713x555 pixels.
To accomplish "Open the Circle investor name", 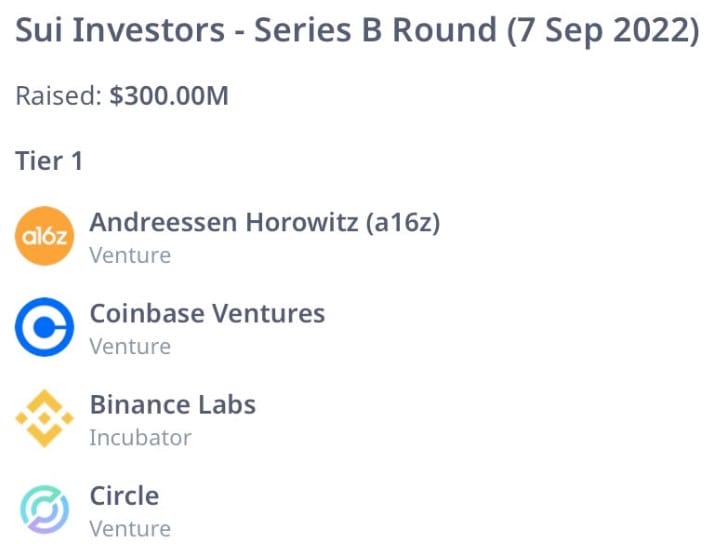I will [x=124, y=496].
